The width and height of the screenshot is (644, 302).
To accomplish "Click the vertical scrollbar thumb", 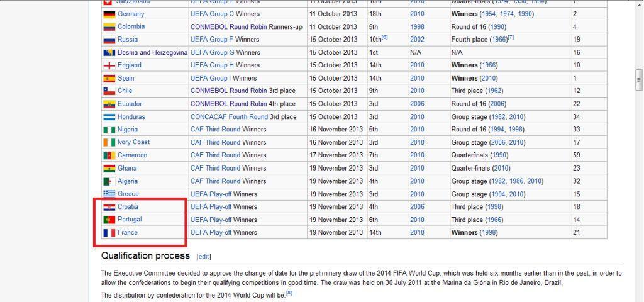I will click(x=639, y=81).
